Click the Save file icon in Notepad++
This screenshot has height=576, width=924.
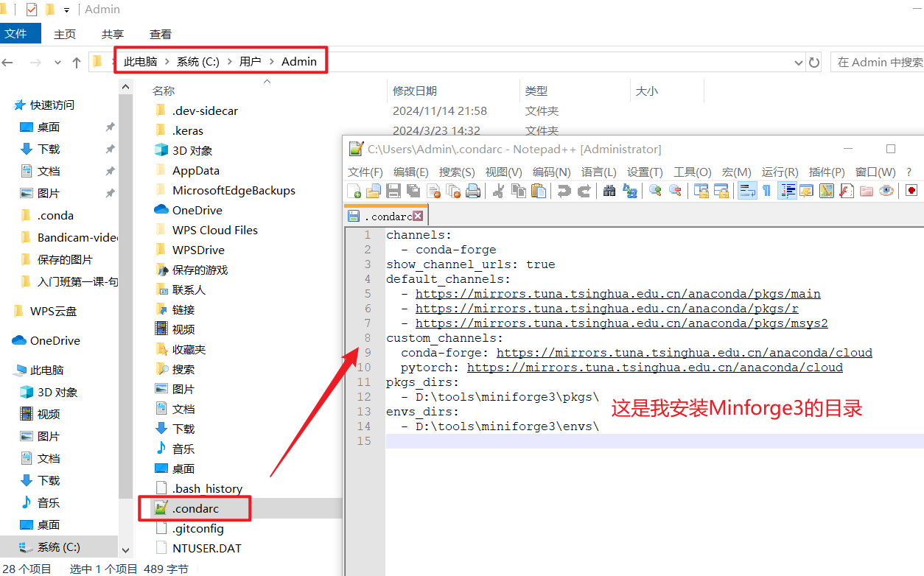pos(393,191)
